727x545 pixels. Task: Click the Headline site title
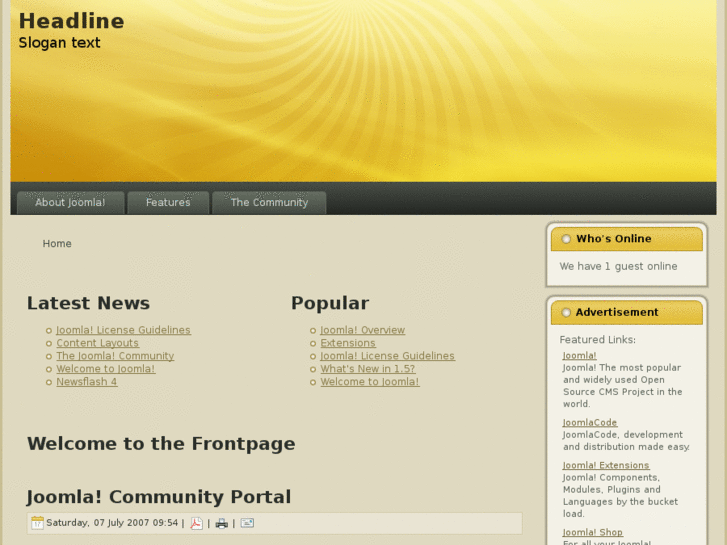pyautogui.click(x=71, y=21)
